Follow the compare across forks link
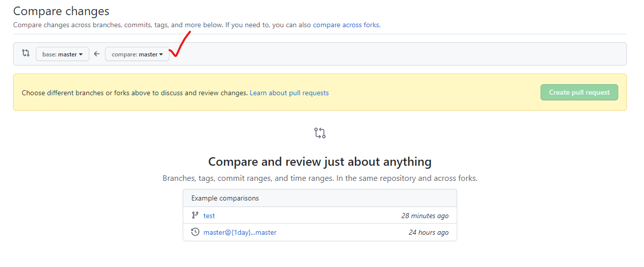The width and height of the screenshot is (644, 267). tap(346, 25)
